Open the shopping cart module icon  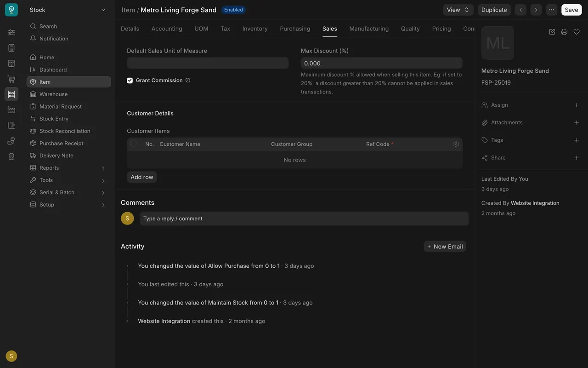click(x=11, y=79)
